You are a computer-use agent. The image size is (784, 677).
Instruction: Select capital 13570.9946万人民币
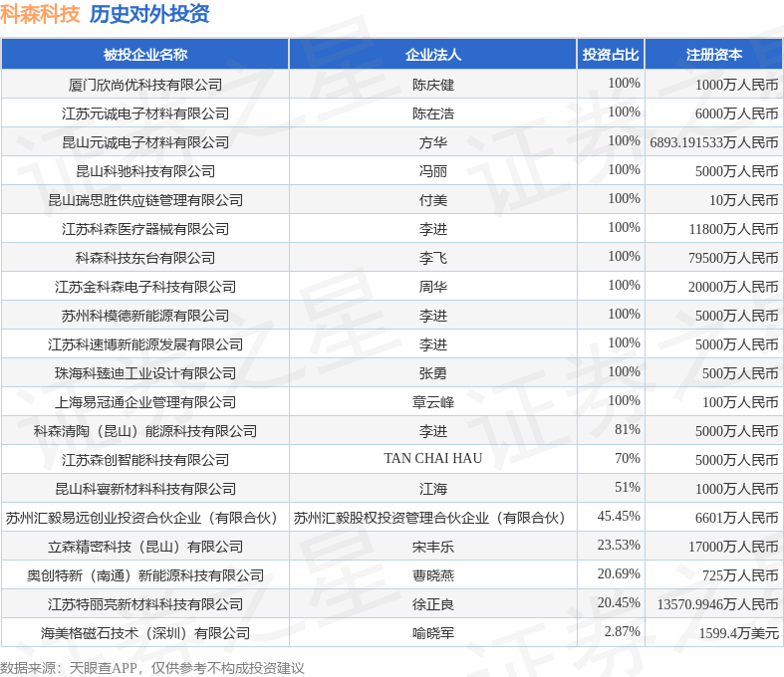[x=718, y=604]
